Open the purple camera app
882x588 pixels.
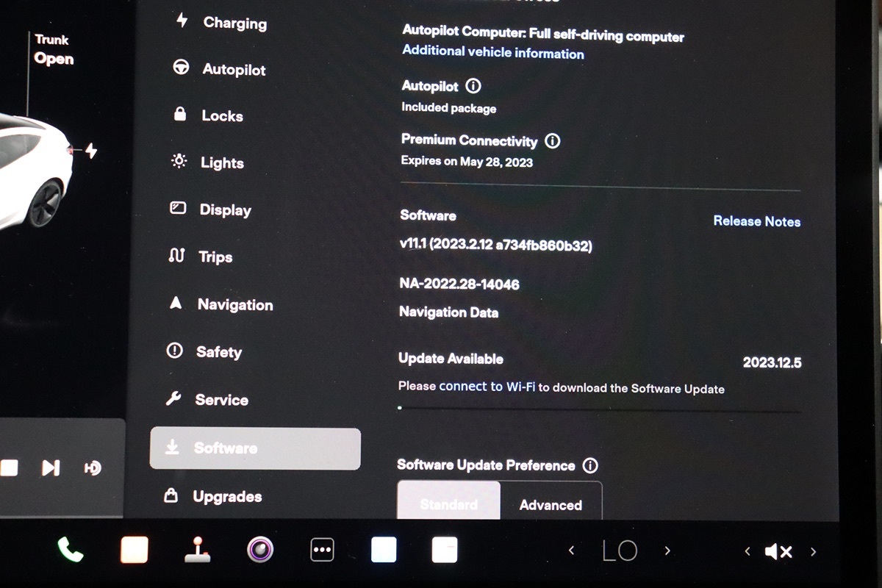[260, 550]
